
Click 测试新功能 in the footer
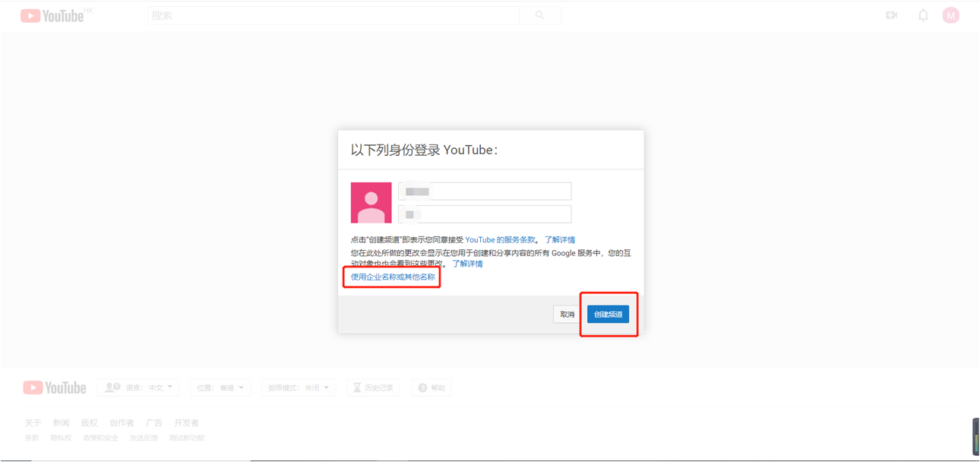187,438
